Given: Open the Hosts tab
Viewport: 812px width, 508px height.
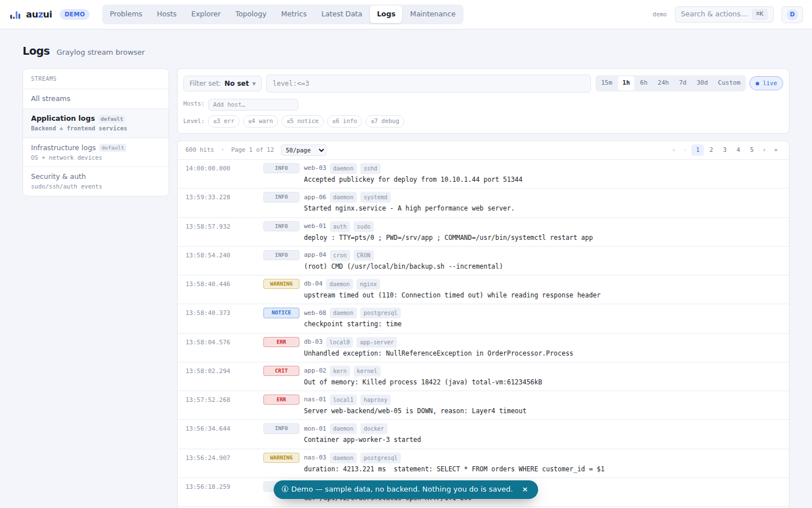Looking at the screenshot, I should 166,14.
